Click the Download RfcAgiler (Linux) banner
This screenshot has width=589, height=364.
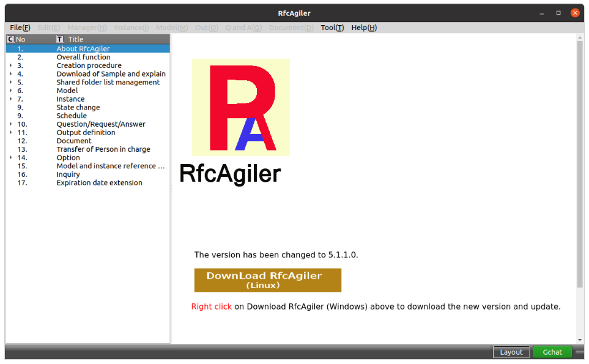[x=267, y=280]
